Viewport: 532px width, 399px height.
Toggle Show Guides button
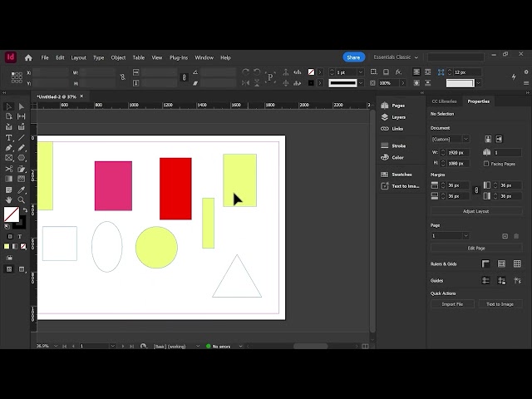[485, 280]
